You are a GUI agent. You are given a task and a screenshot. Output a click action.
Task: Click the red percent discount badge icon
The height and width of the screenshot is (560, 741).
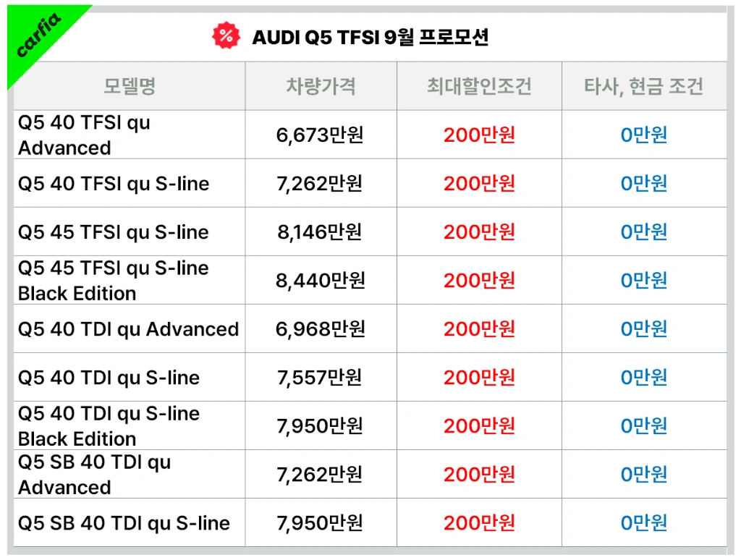point(226,35)
